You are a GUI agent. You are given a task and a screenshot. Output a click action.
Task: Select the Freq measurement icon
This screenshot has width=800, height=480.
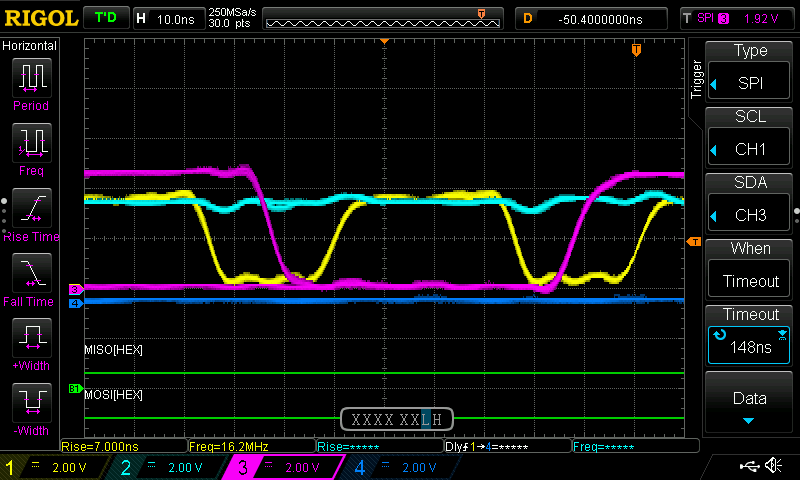point(32,143)
